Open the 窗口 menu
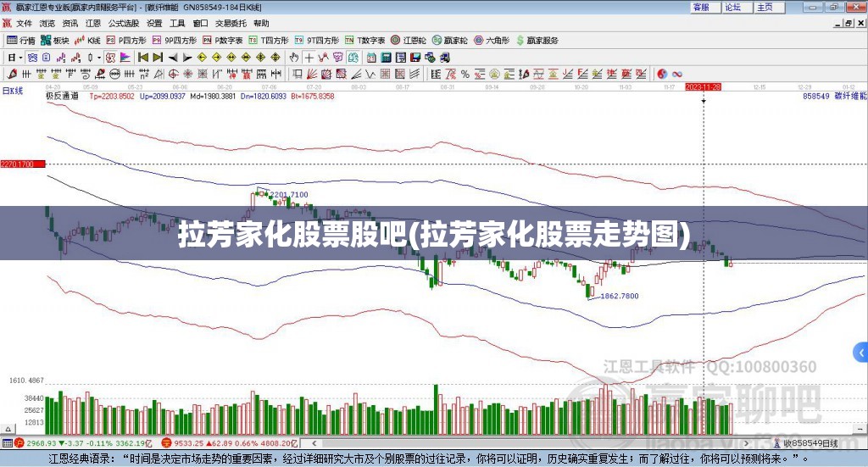This screenshot has width=868, height=467. (200, 23)
